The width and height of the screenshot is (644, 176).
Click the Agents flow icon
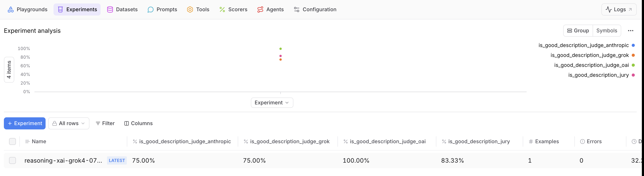260,9
